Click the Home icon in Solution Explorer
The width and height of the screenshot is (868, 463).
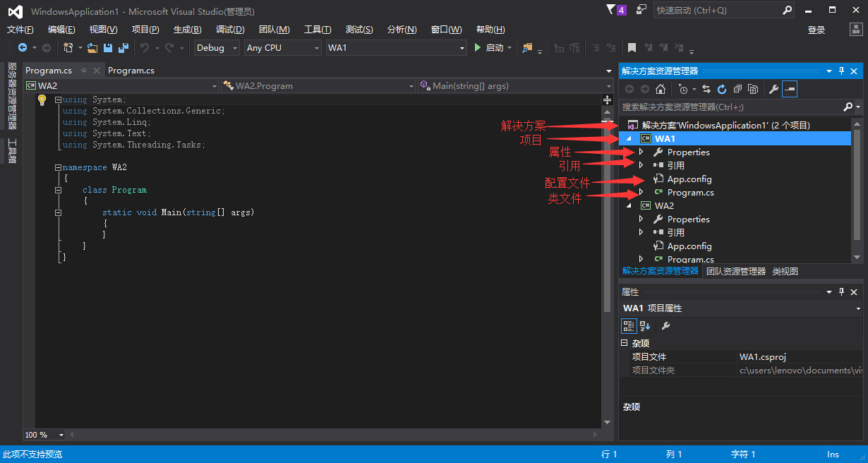pyautogui.click(x=661, y=89)
